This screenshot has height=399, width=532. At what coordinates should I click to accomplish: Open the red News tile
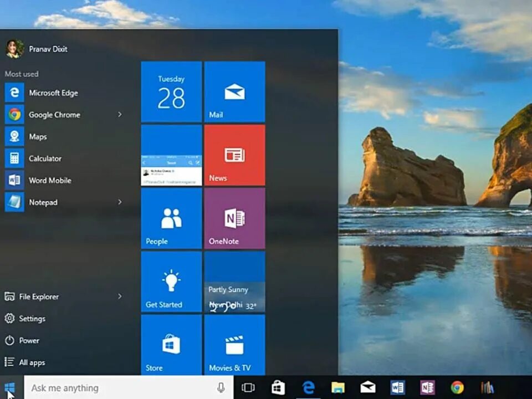click(235, 155)
